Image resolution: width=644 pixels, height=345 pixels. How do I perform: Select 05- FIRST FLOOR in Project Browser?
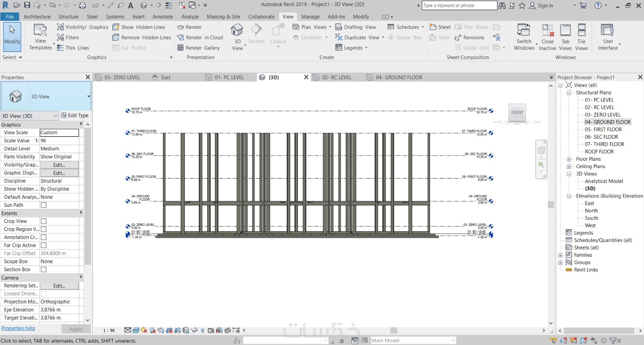click(603, 129)
